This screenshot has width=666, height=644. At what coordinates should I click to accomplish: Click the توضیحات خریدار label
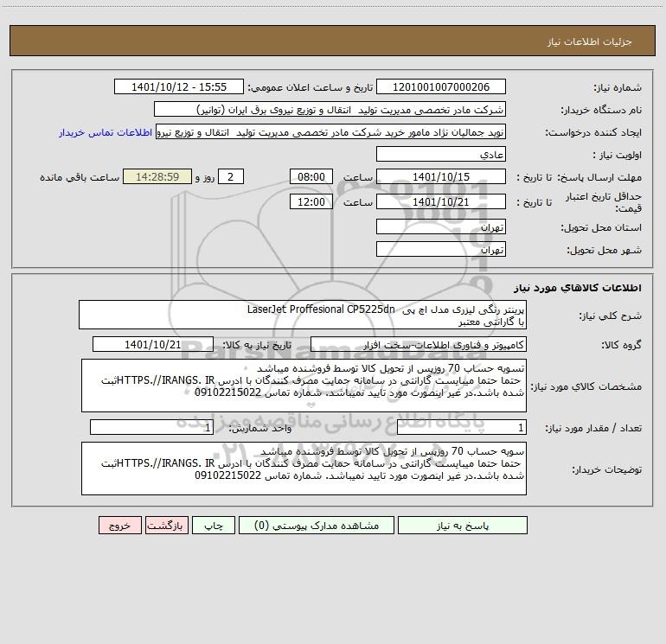(606, 469)
